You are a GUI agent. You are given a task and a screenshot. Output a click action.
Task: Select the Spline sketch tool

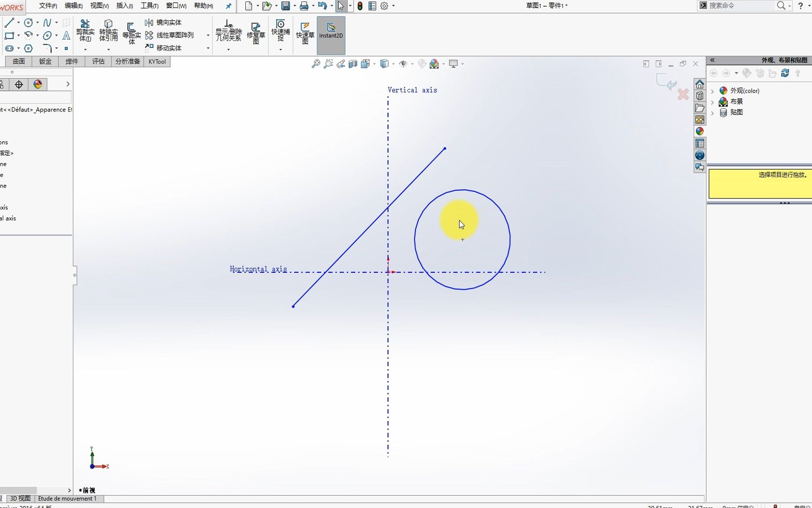pos(47,22)
